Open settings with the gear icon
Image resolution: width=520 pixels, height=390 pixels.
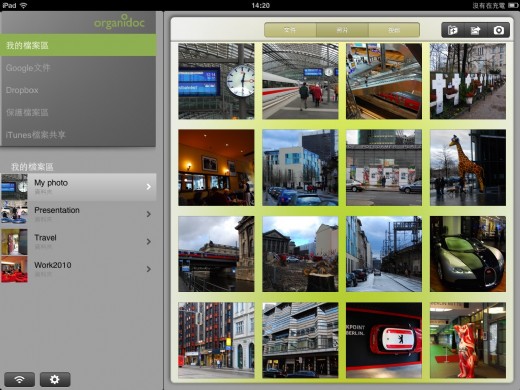(x=55, y=379)
